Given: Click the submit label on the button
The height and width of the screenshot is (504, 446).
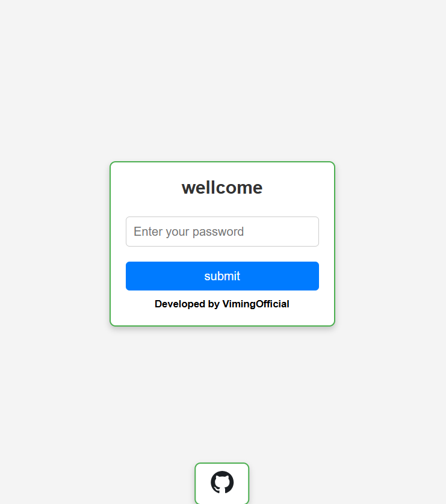Looking at the screenshot, I should (x=222, y=276).
